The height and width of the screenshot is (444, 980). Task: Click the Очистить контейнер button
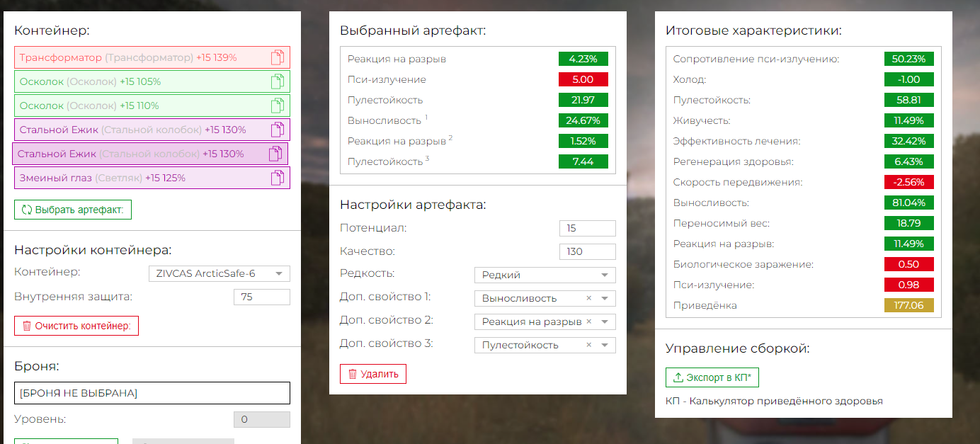point(76,326)
